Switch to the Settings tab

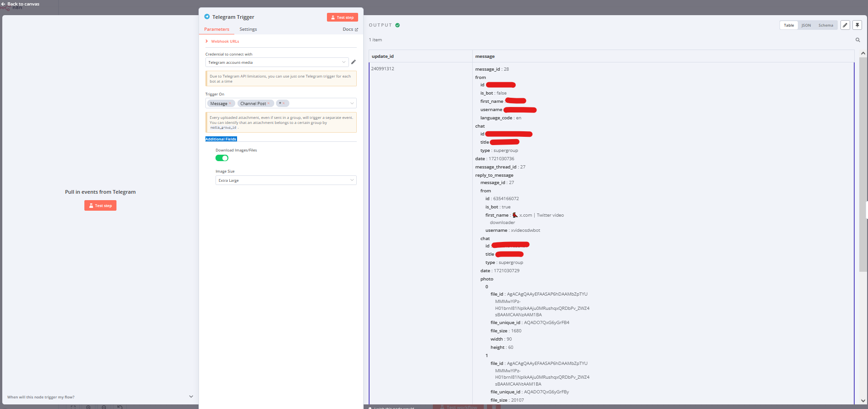tap(248, 29)
